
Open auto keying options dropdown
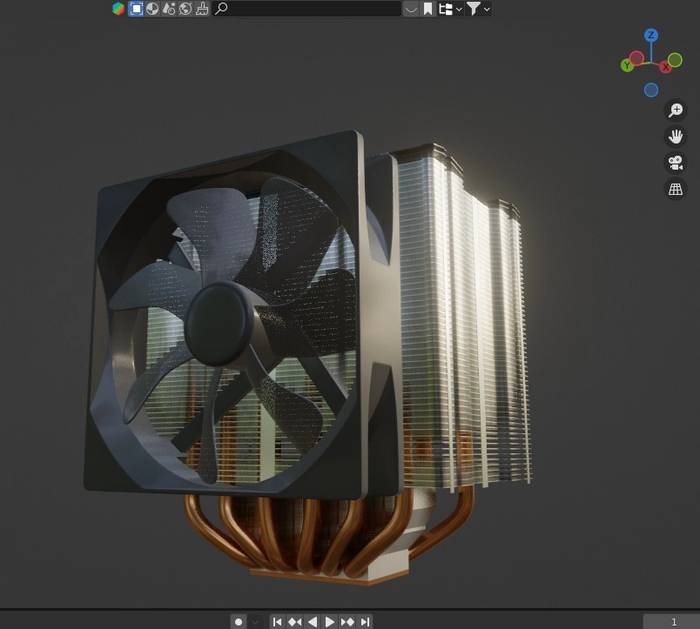(x=255, y=621)
